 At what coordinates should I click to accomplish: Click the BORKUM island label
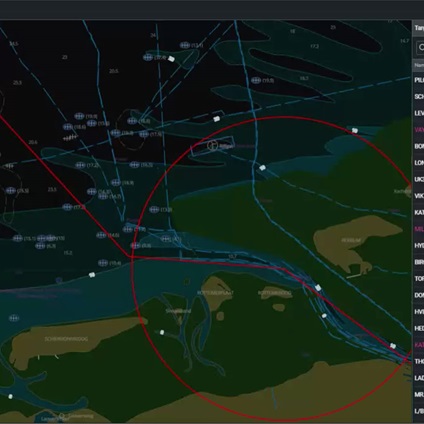[351, 240]
